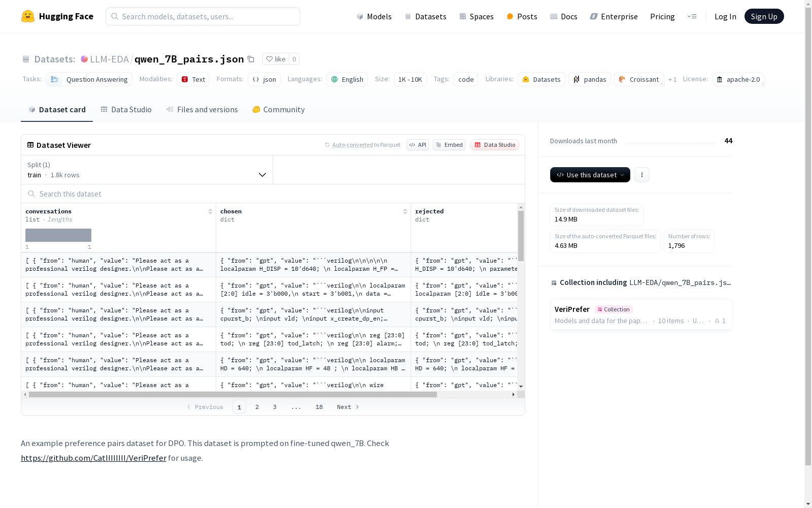The width and height of the screenshot is (812, 508).
Task: Open Data Studio from viewer header
Action: coord(494,145)
